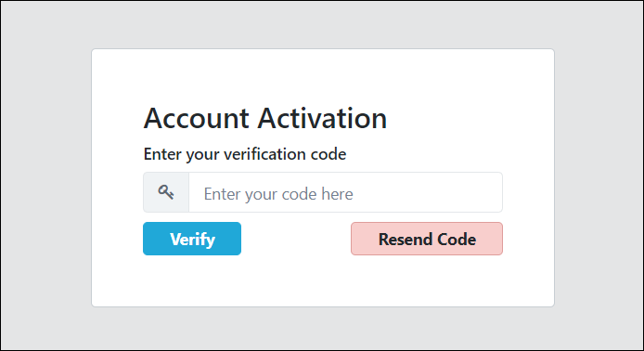Request a new code via the pink button
Viewport: 644px width, 351px height.
click(x=427, y=239)
